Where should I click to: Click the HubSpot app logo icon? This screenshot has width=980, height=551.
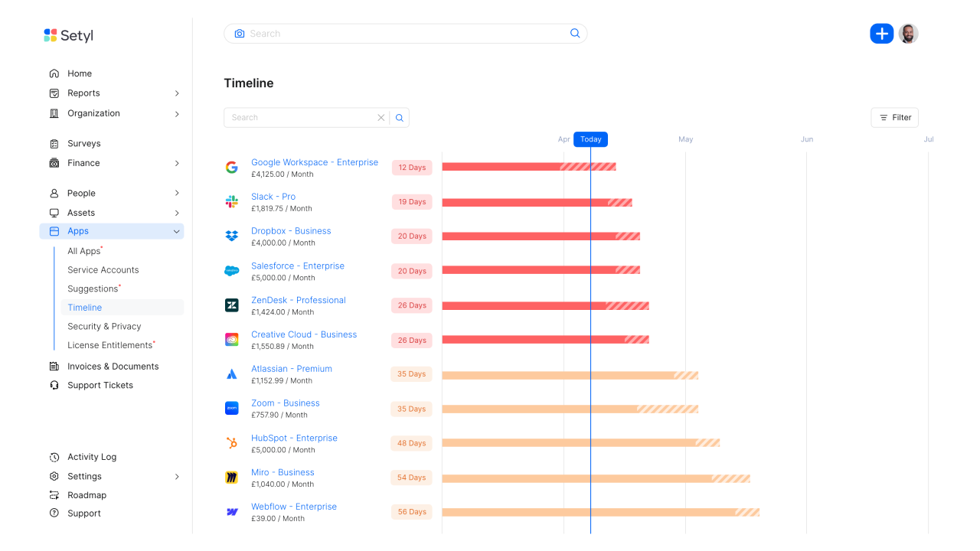231,443
